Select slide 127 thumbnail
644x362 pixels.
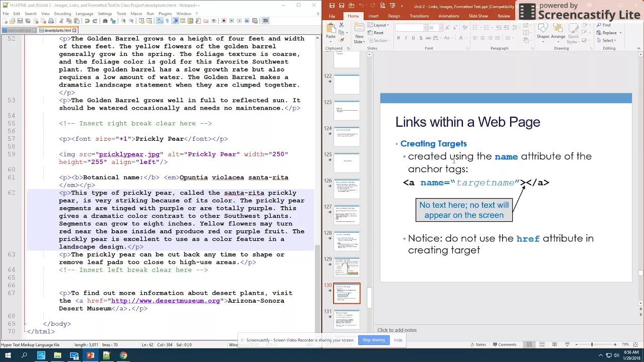(347, 215)
